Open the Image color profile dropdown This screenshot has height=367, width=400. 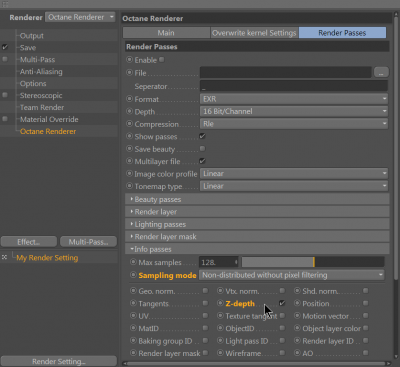pyautogui.click(x=294, y=174)
